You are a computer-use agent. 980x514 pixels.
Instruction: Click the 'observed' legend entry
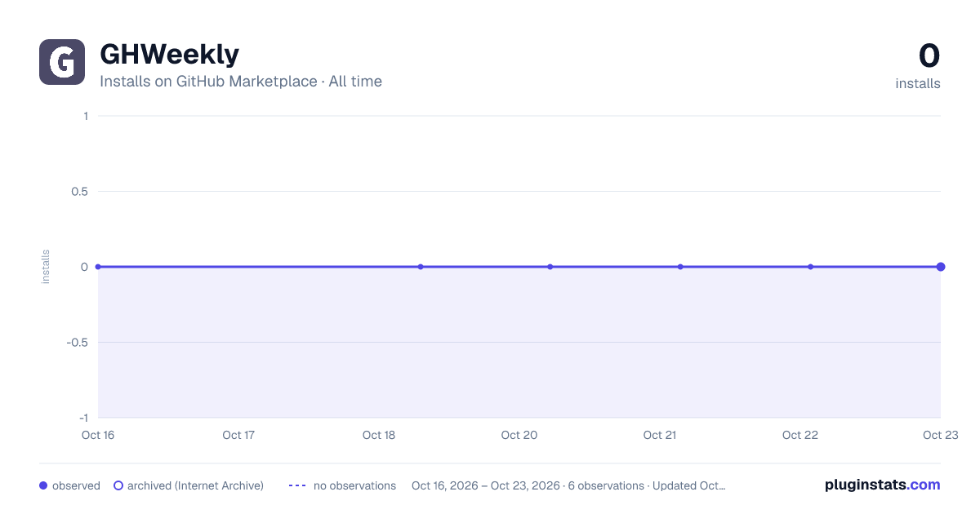tap(69, 485)
